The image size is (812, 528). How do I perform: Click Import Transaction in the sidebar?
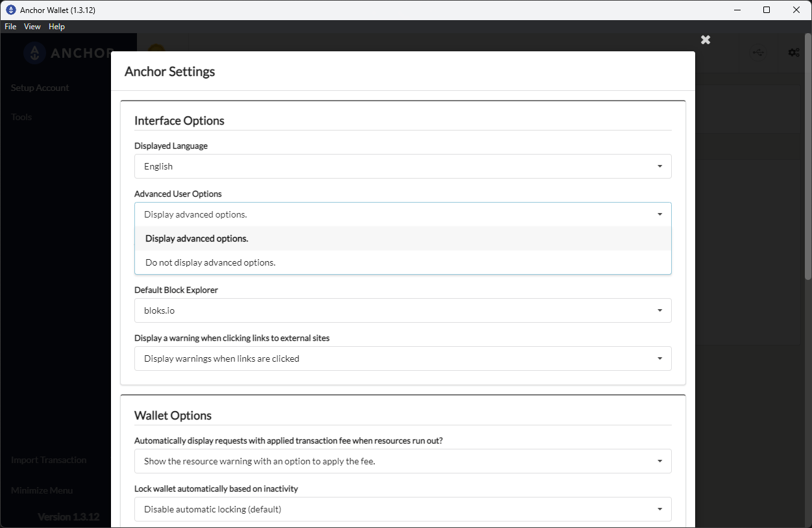pos(48,459)
